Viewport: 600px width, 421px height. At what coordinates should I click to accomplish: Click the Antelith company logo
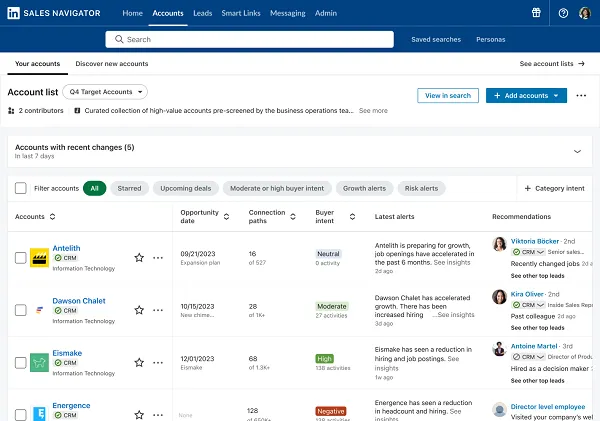(39, 258)
